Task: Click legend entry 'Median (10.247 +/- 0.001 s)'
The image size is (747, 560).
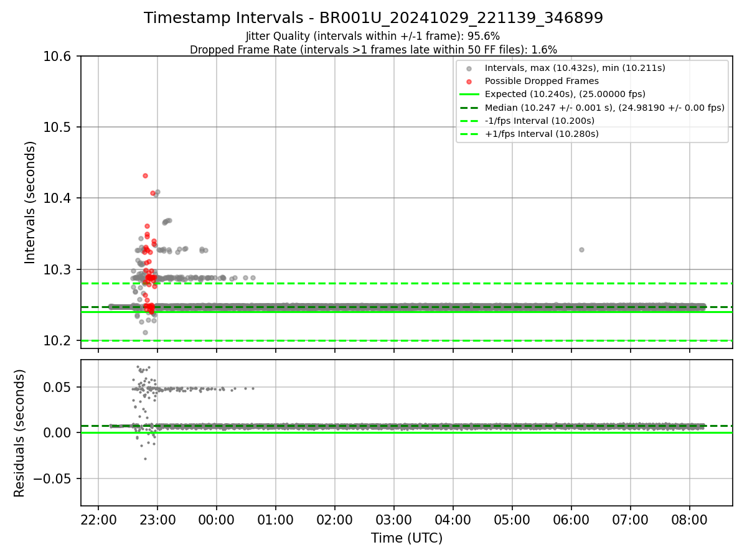Action: point(604,107)
